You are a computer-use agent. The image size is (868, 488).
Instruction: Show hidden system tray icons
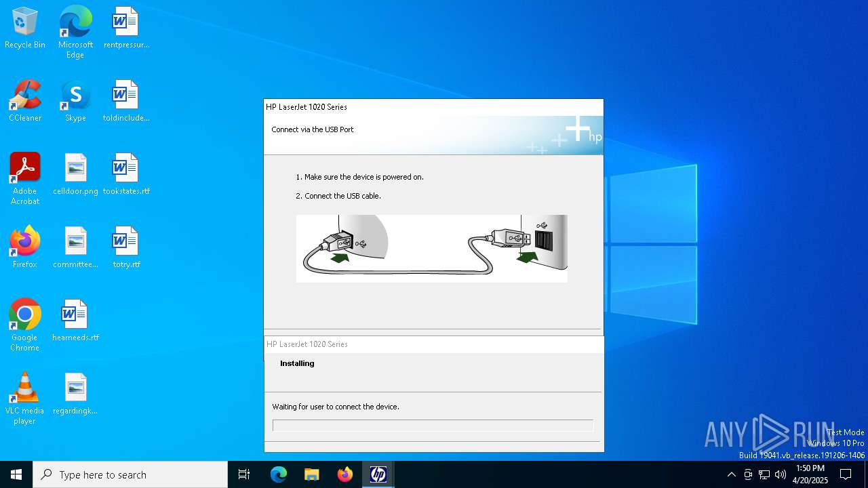[731, 474]
